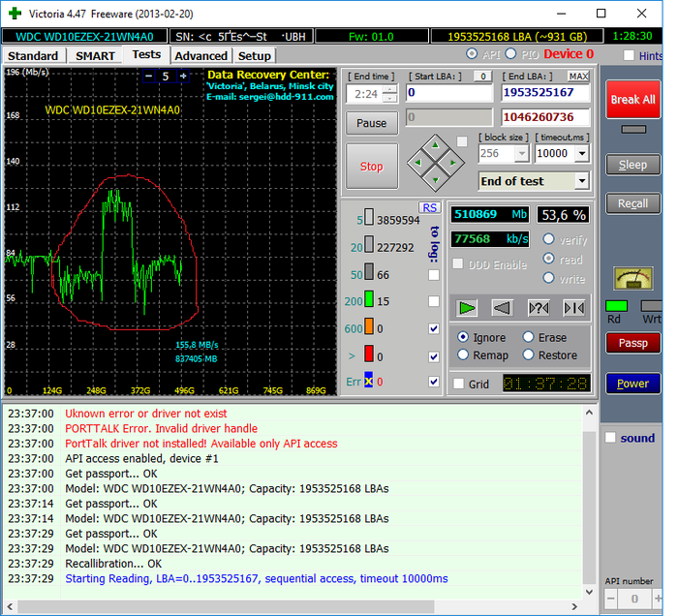This screenshot has height=616, width=678.
Task: Open the Advanced tab
Action: point(200,56)
